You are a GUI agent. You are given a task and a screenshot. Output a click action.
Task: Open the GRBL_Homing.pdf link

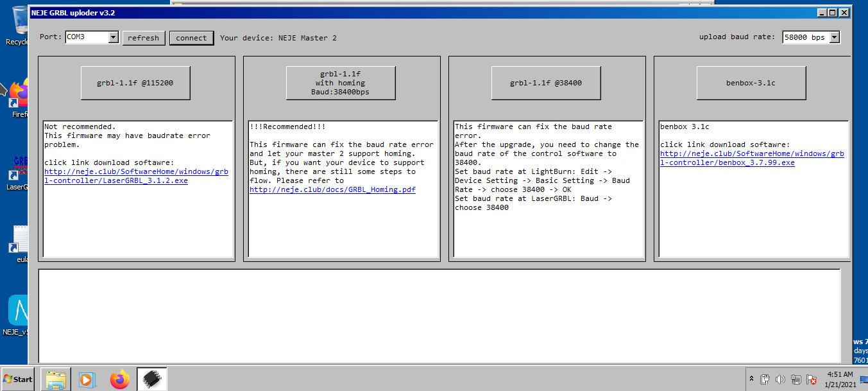pyautogui.click(x=332, y=189)
